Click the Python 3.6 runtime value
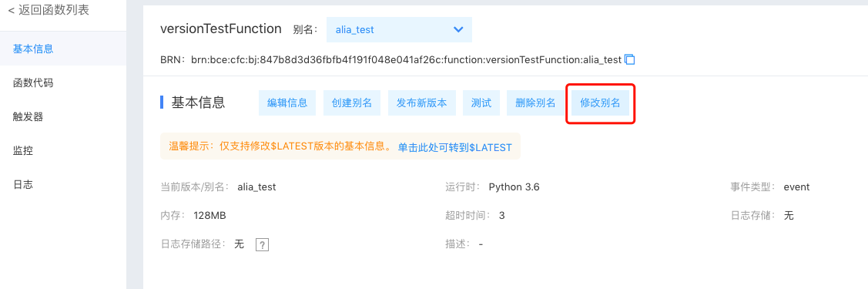868x289 pixels. (x=514, y=187)
